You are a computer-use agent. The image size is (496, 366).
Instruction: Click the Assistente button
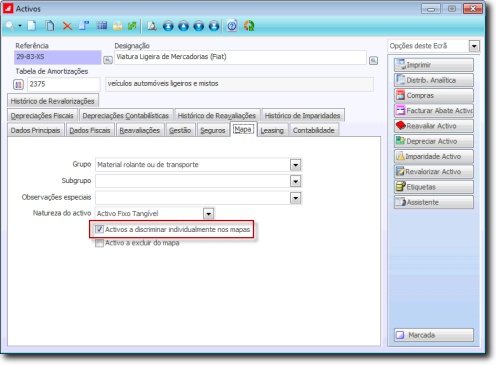(434, 202)
